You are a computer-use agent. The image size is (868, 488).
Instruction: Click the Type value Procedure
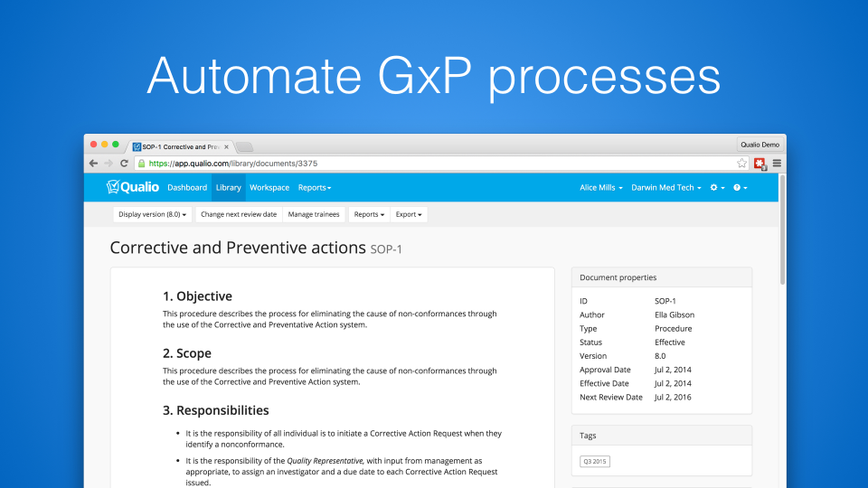[x=673, y=329]
